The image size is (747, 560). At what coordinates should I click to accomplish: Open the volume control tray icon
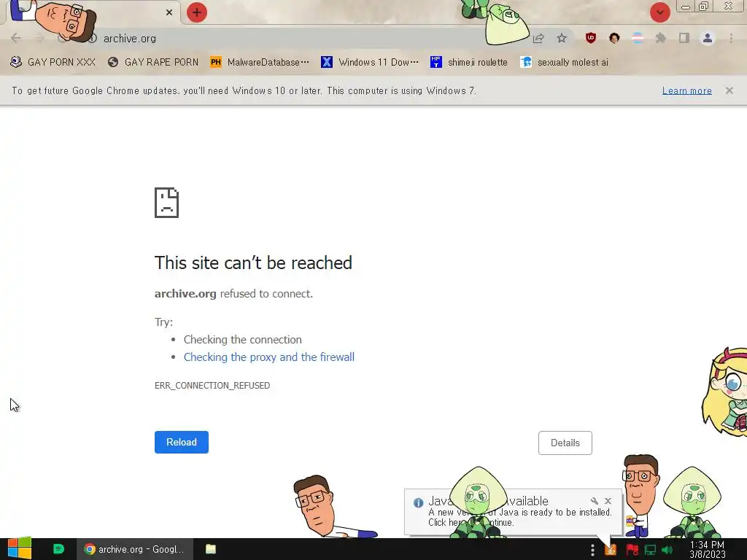click(667, 550)
